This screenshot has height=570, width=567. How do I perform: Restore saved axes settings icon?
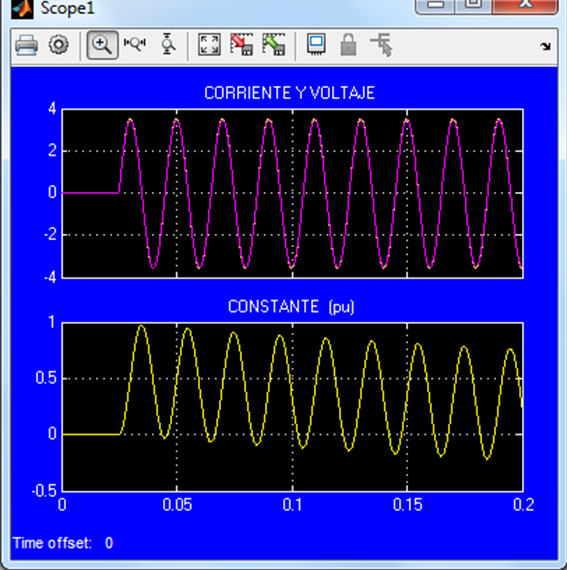click(x=274, y=44)
